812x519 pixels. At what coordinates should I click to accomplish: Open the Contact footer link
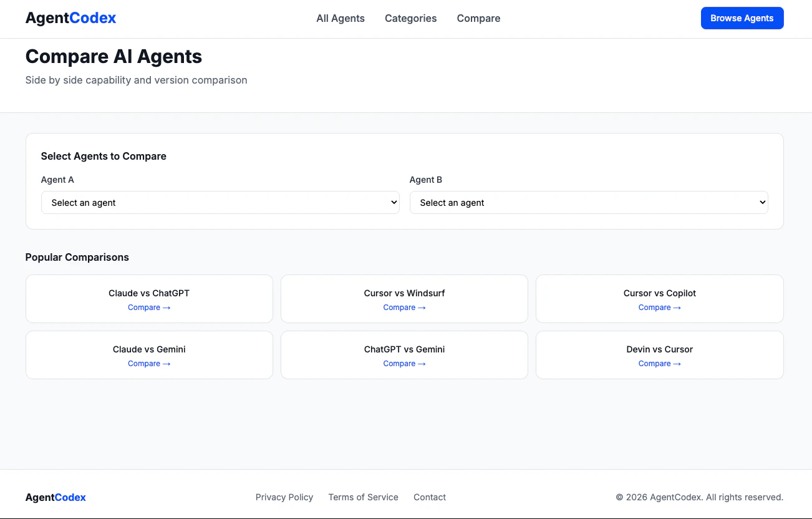(x=430, y=497)
